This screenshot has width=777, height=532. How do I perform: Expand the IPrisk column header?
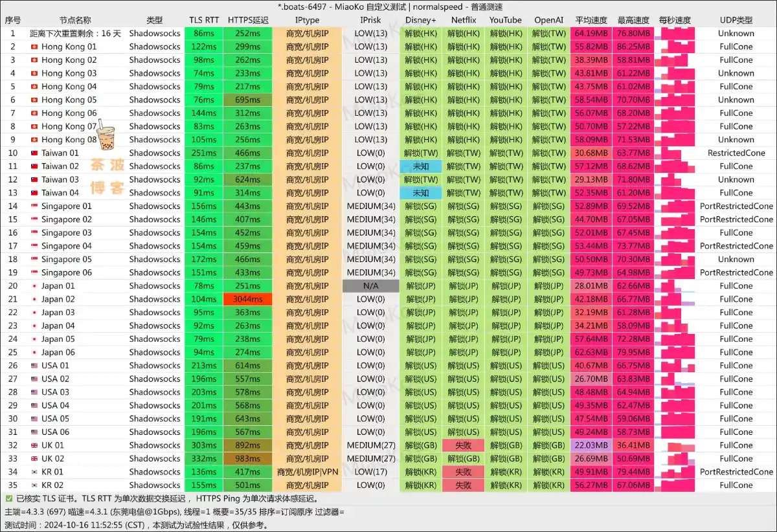369,20
